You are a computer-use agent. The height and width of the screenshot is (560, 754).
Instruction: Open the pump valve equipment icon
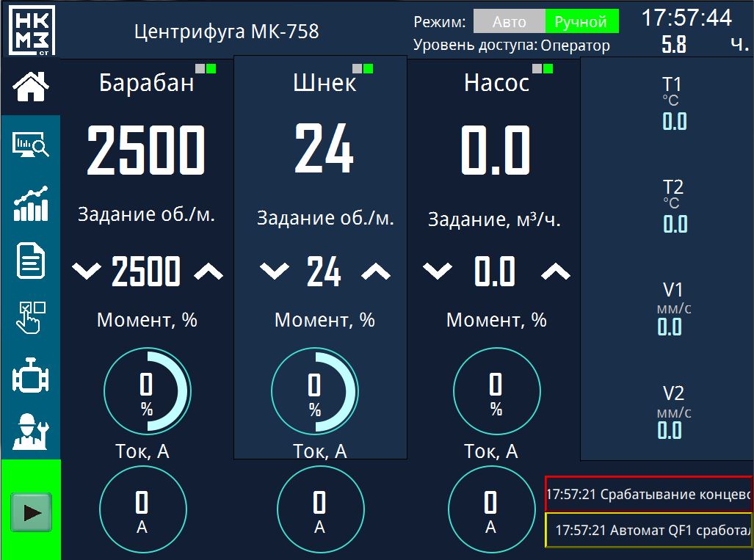31,377
